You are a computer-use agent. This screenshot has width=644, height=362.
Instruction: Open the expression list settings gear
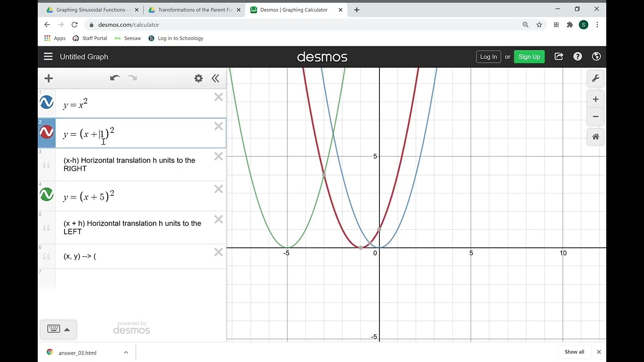pyautogui.click(x=199, y=78)
